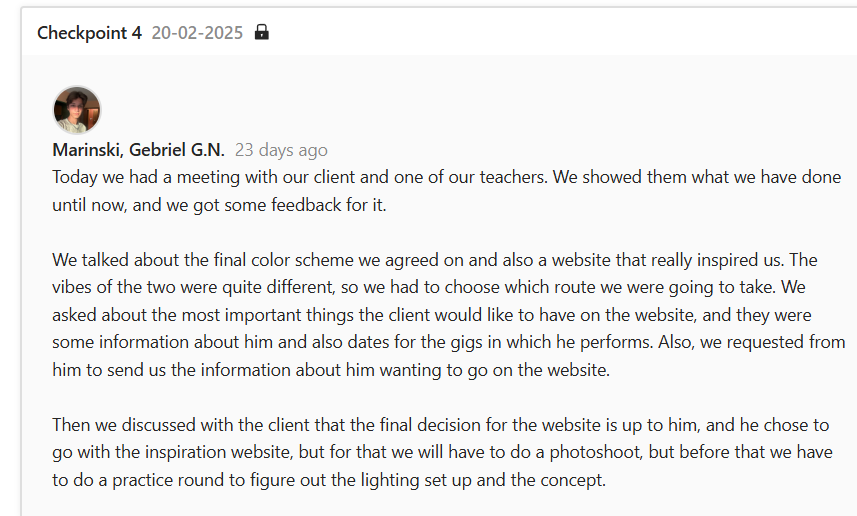Click the word "concept" ending the post
Viewport: 857px width, 516px height.
tap(571, 480)
